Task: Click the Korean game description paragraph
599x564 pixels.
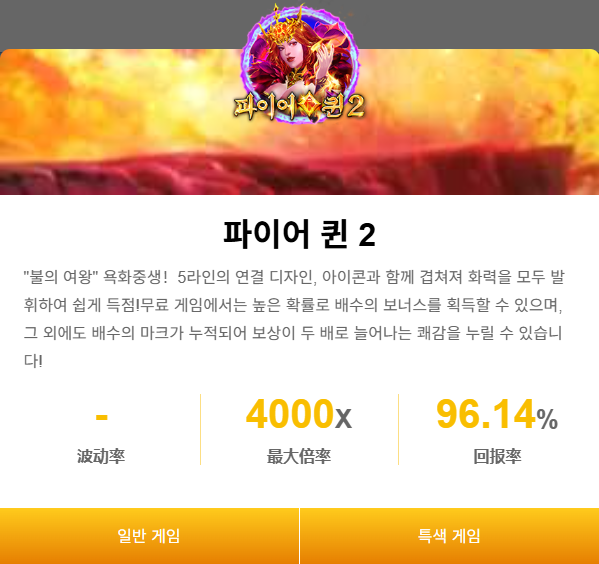Action: tap(293, 319)
